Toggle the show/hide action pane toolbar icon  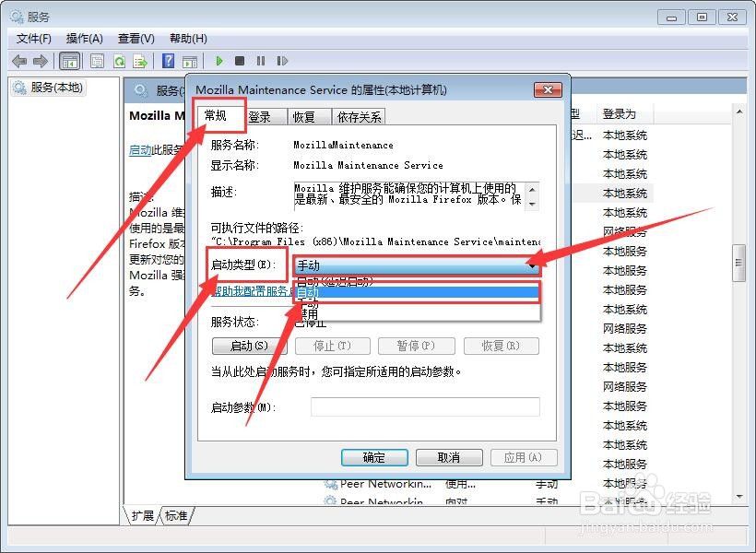pyautogui.click(x=190, y=61)
